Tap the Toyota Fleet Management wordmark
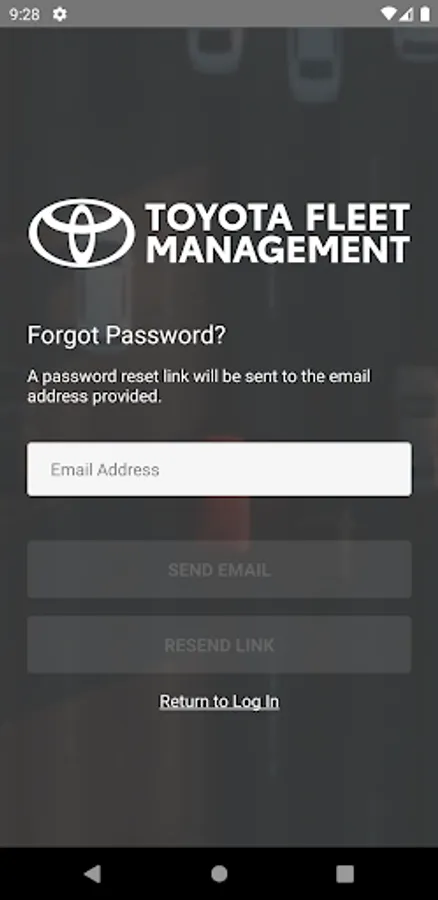The height and width of the screenshot is (900, 438). [x=278, y=233]
